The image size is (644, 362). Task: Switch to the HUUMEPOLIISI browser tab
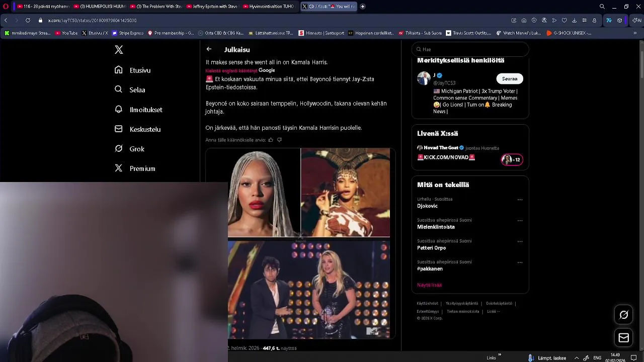tap(99, 7)
